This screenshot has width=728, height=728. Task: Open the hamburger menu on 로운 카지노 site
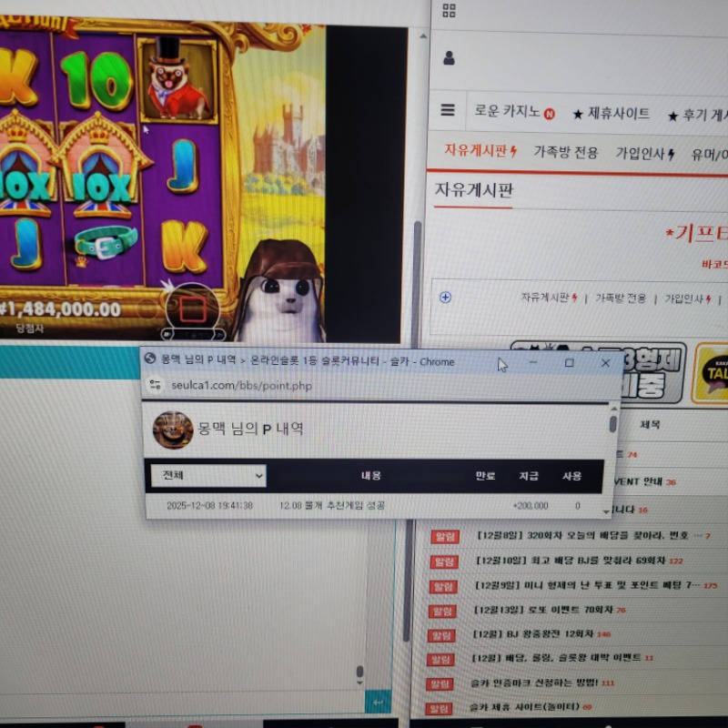448,110
